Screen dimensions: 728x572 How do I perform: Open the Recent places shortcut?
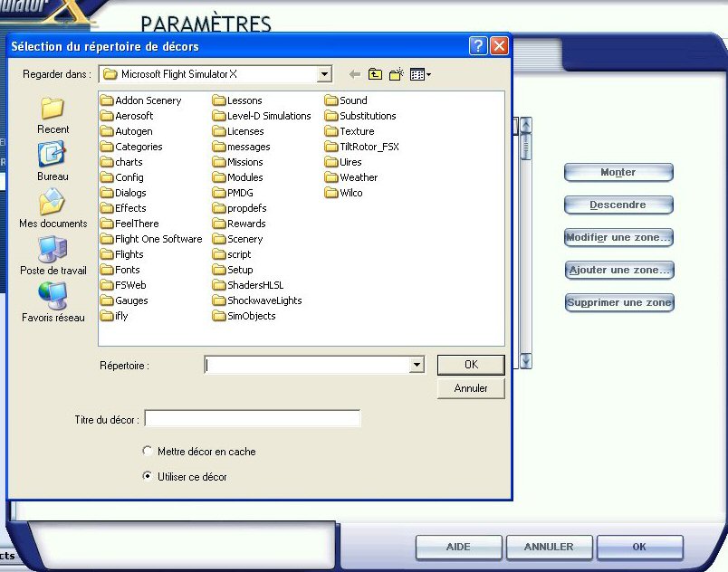53,116
